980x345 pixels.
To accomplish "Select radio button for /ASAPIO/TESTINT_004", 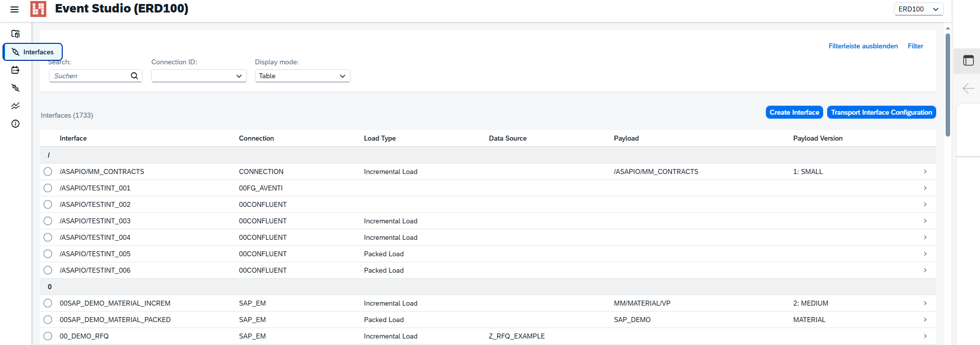I will pos(48,237).
